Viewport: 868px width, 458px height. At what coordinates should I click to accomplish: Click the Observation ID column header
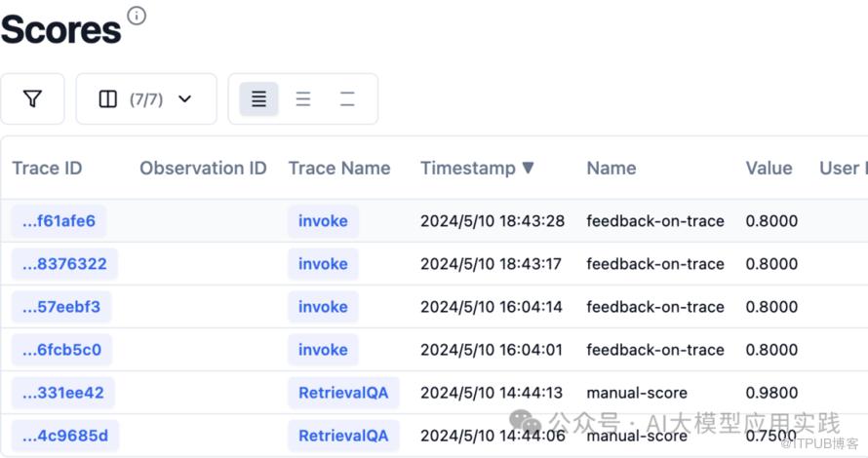click(203, 169)
